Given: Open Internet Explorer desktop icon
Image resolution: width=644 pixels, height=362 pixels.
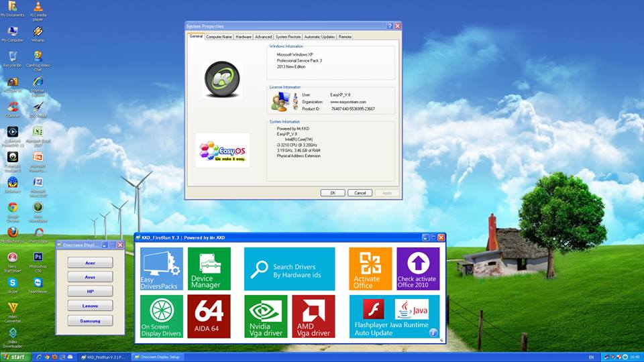Looking at the screenshot, I should (38, 86).
